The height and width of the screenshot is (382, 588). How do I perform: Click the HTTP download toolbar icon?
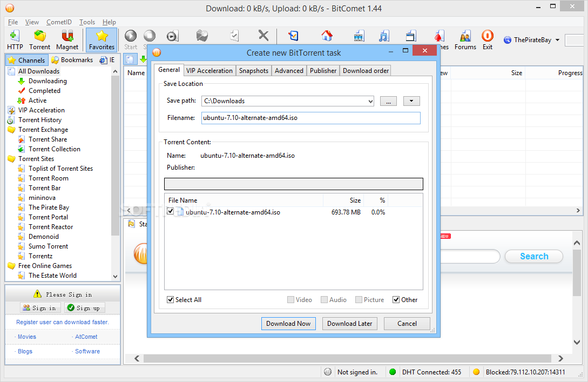(x=15, y=40)
